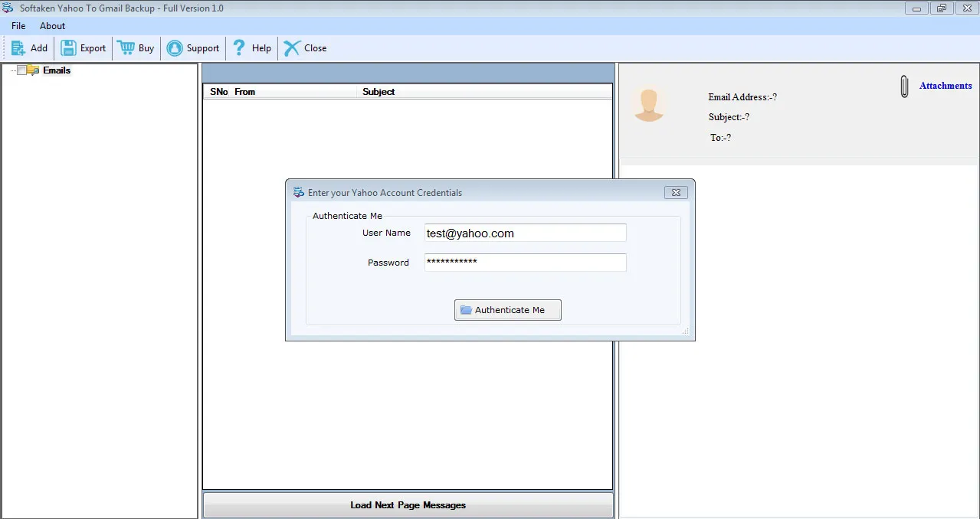The image size is (980, 519).
Task: Click the Emails folder icon in tree
Action: [33, 70]
